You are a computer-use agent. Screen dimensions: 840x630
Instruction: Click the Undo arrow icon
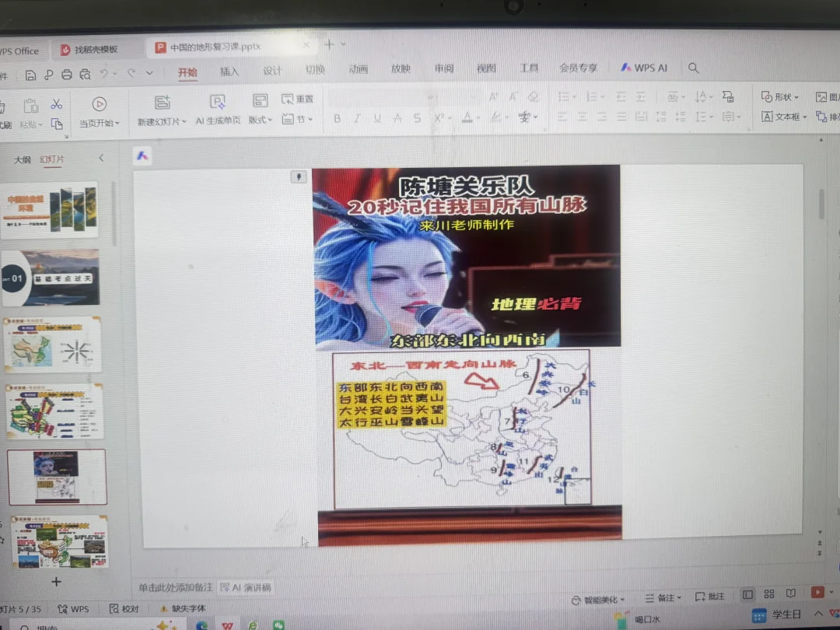[104, 74]
